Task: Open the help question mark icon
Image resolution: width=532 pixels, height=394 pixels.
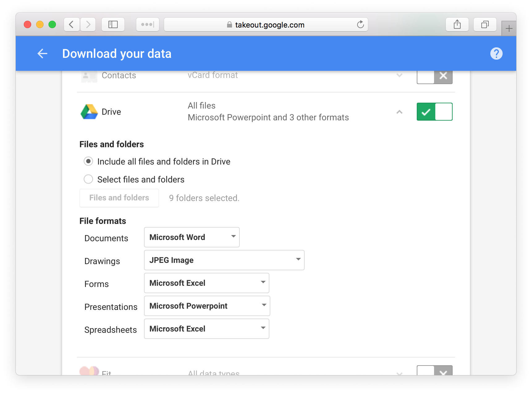Action: click(496, 53)
